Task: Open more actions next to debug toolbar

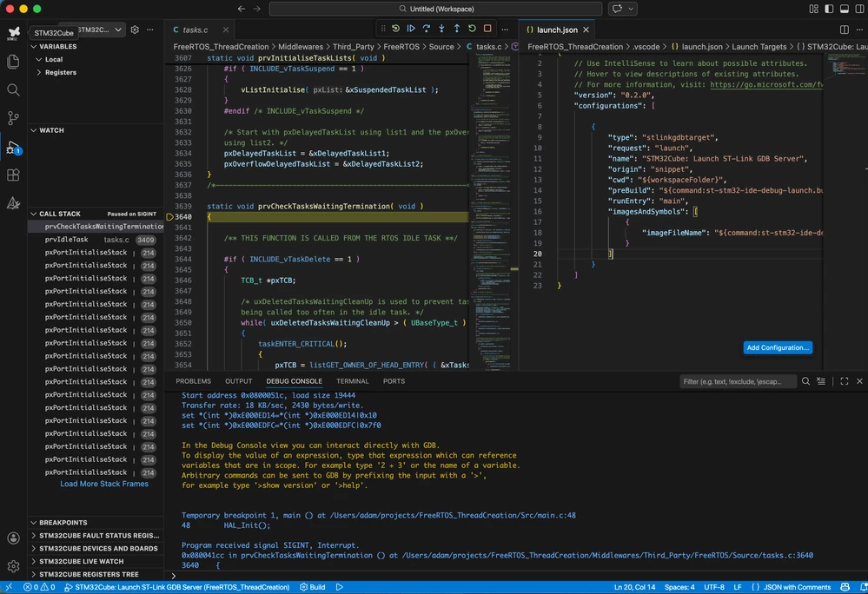Action: pyautogui.click(x=505, y=30)
